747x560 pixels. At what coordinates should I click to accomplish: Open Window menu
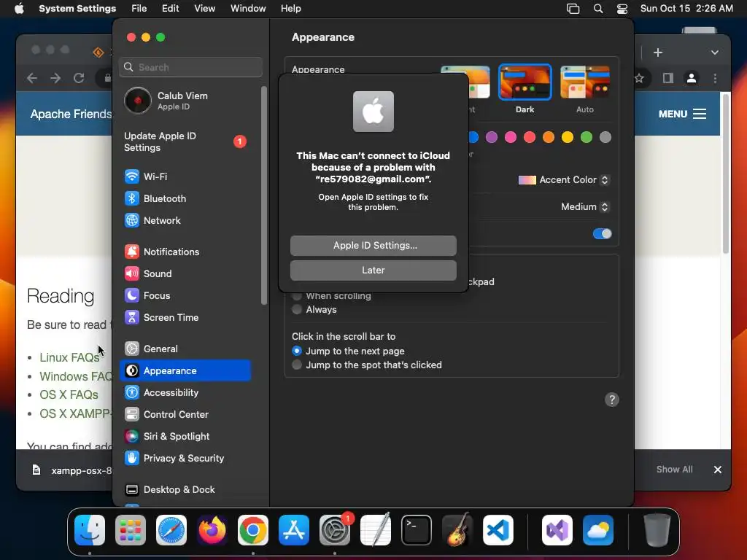pyautogui.click(x=248, y=9)
